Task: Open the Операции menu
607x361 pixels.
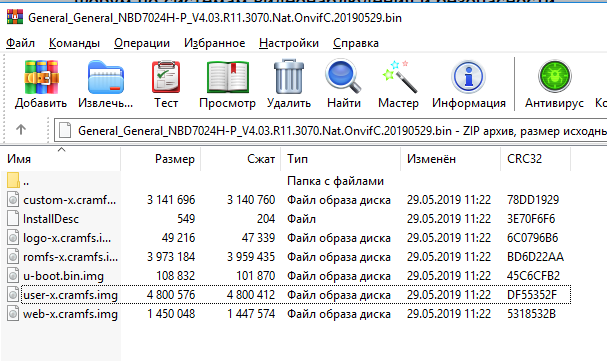Action: click(142, 43)
